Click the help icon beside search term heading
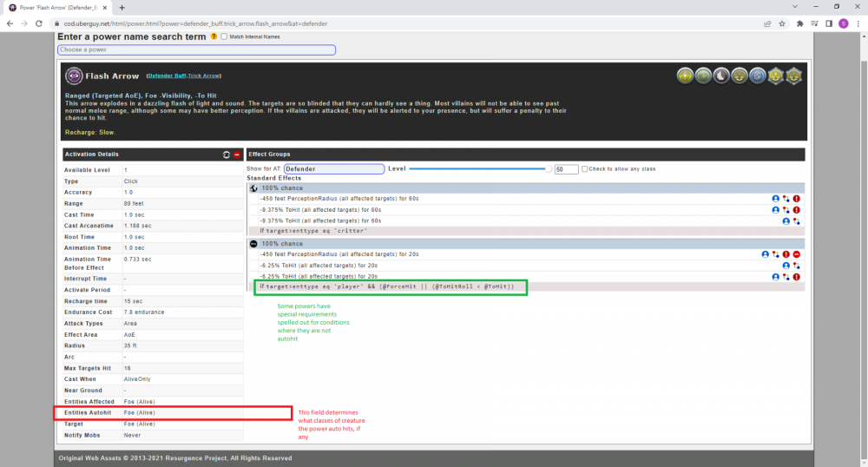868x467 pixels. pos(214,36)
